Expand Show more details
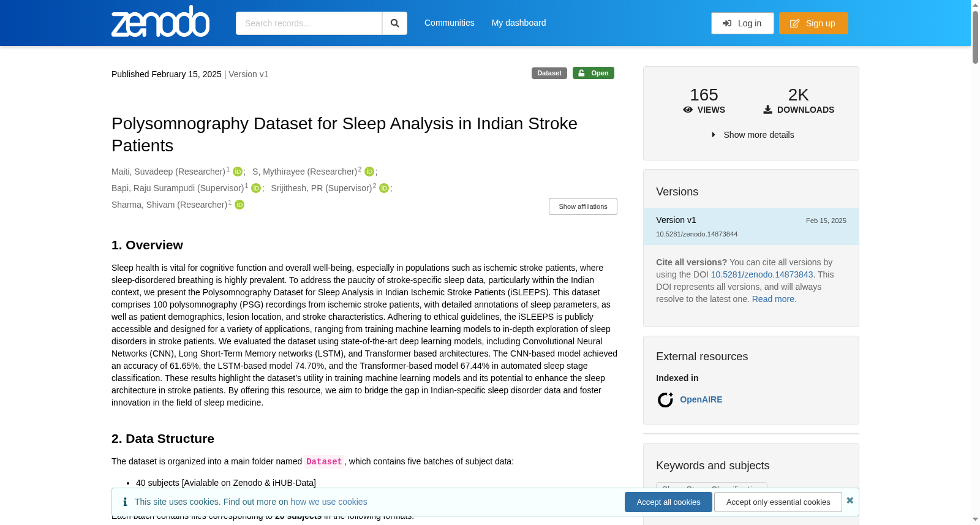The width and height of the screenshot is (980, 525). [x=752, y=135]
